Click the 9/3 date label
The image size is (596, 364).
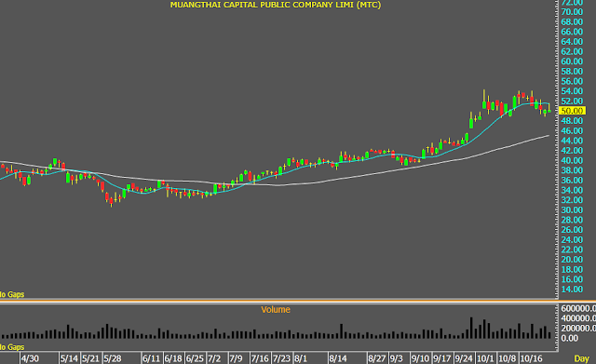pos(397,358)
